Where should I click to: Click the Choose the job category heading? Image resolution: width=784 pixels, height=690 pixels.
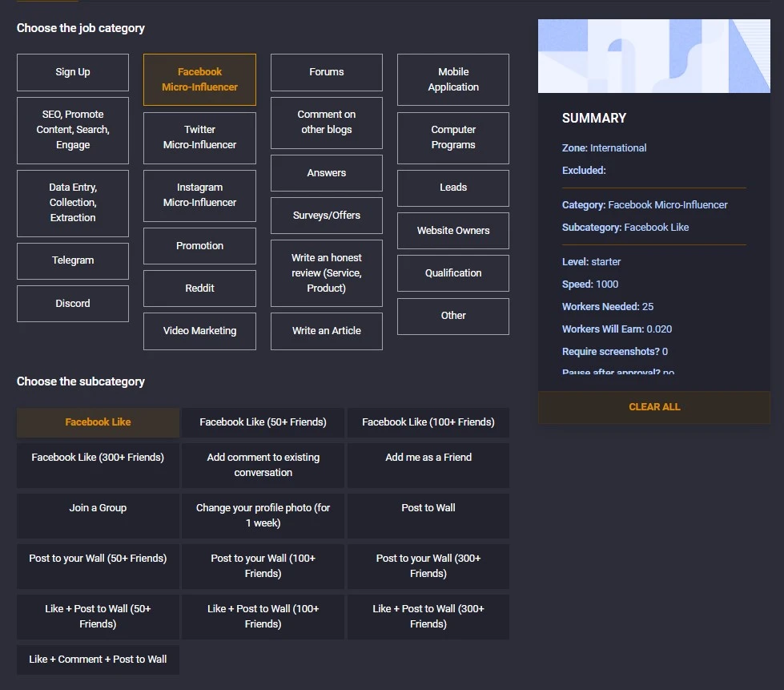pyautogui.click(x=81, y=29)
